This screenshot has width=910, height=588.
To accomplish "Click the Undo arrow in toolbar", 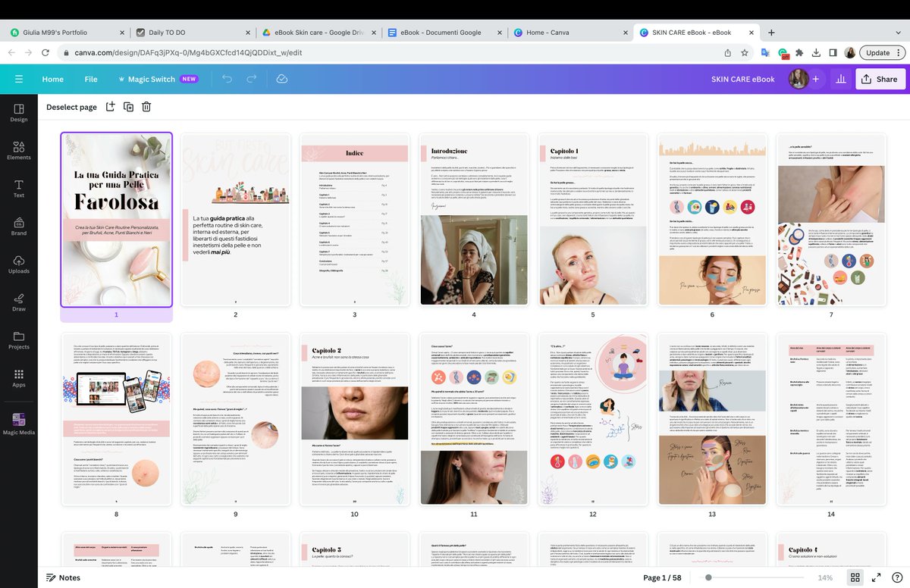I will 227,79.
